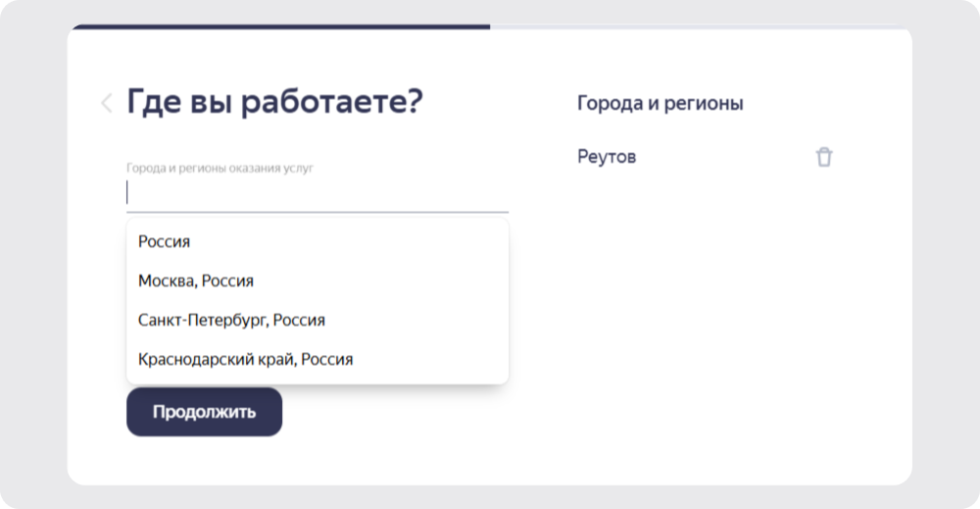Add all of Russia as service region
The height and width of the screenshot is (509, 980).
(318, 241)
